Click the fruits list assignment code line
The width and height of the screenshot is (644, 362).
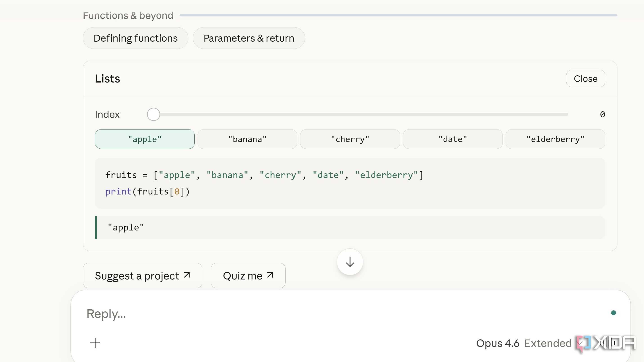[264, 175]
